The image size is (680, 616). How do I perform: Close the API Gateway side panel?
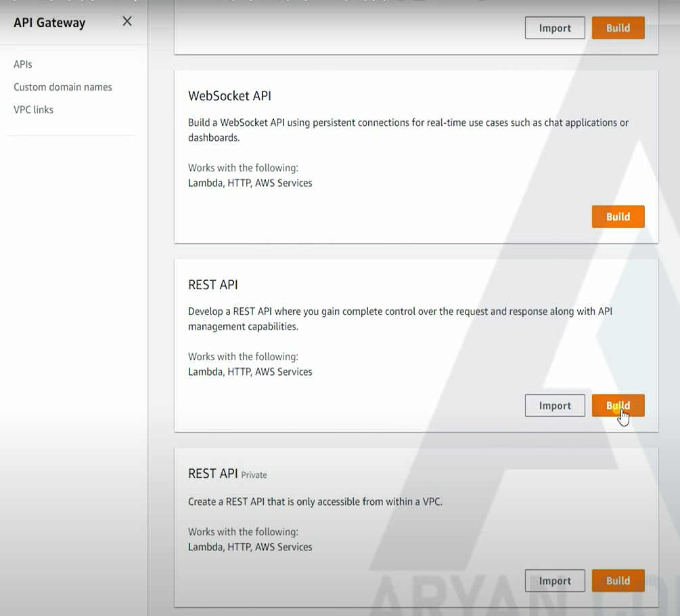click(127, 21)
